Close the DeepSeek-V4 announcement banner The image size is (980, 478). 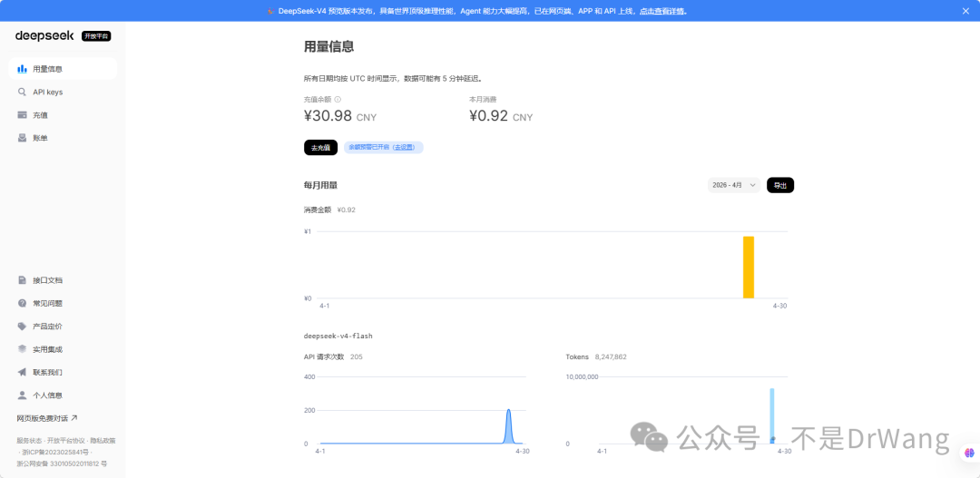point(965,11)
